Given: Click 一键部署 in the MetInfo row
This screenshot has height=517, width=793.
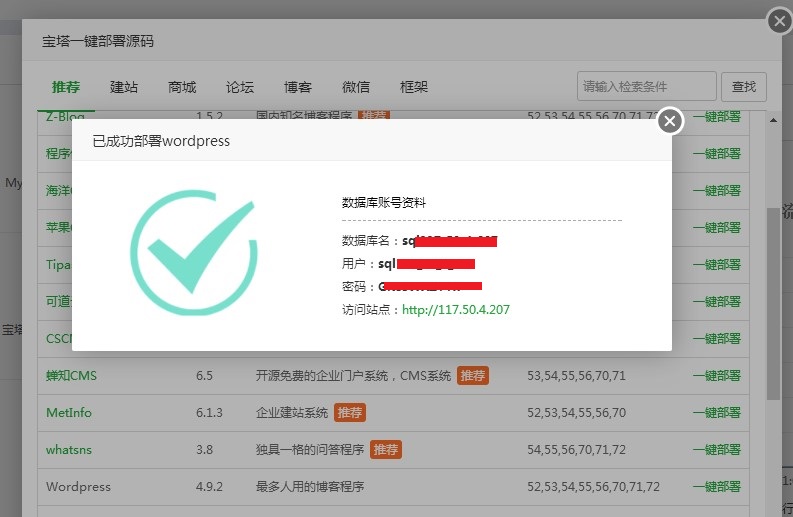Looking at the screenshot, I should (x=716, y=413).
